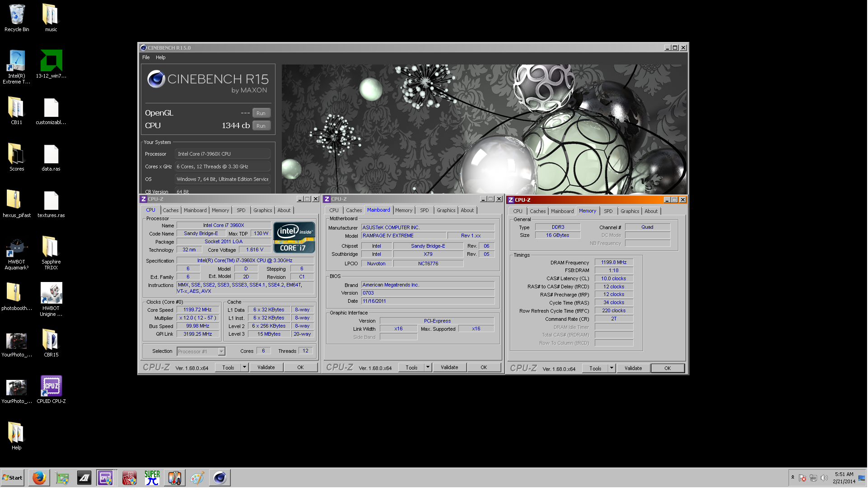Select the data.ras file icon

point(51,157)
